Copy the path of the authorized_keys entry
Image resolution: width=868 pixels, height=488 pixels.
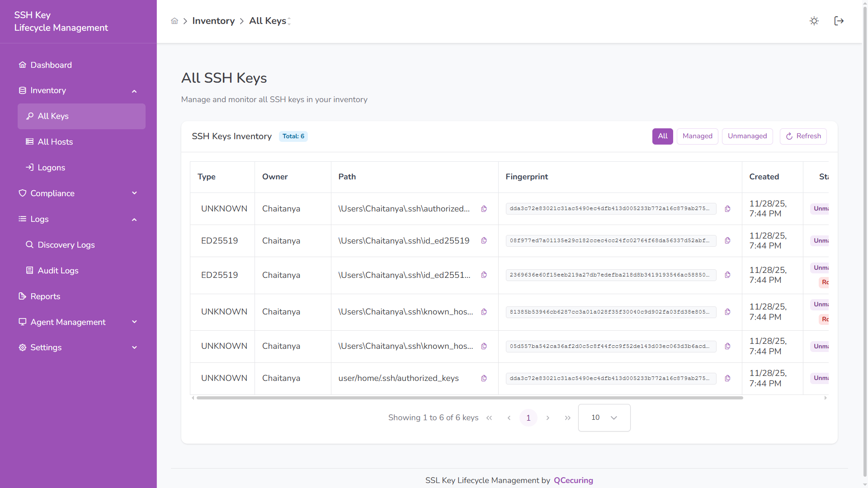(x=484, y=209)
